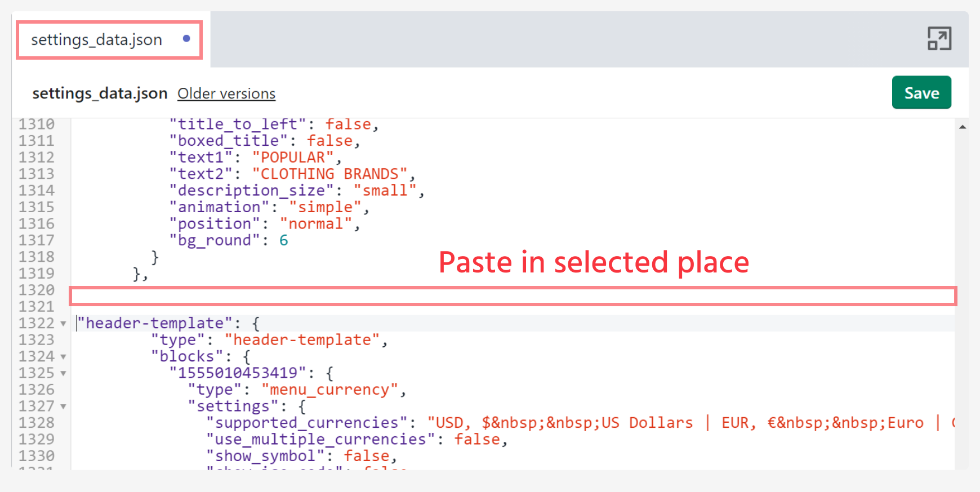Image resolution: width=980 pixels, height=492 pixels.
Task: Click the unsaved-changes dot on the tab
Action: click(x=186, y=39)
